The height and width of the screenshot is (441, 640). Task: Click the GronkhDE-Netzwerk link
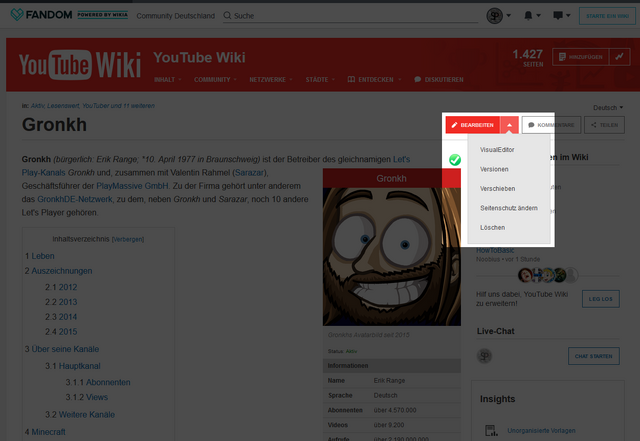75,199
